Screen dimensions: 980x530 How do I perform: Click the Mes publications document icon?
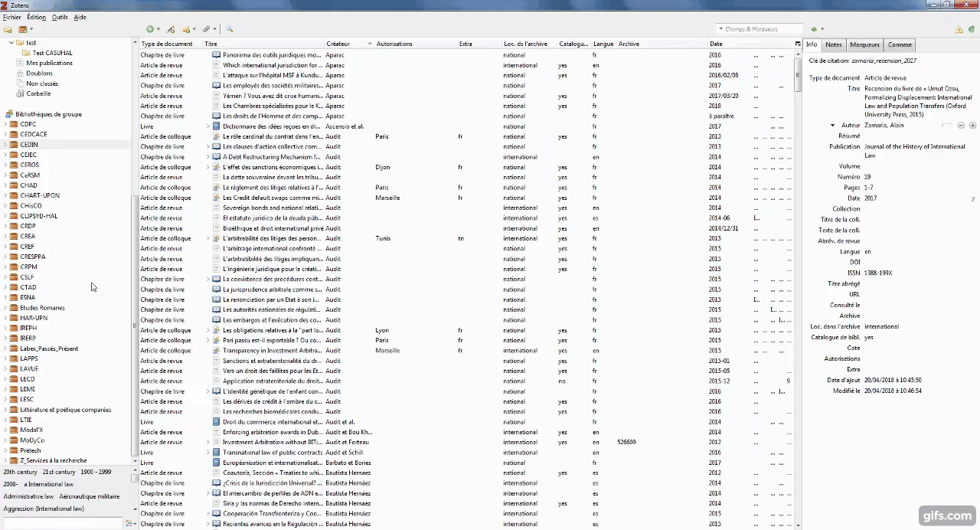(x=19, y=63)
